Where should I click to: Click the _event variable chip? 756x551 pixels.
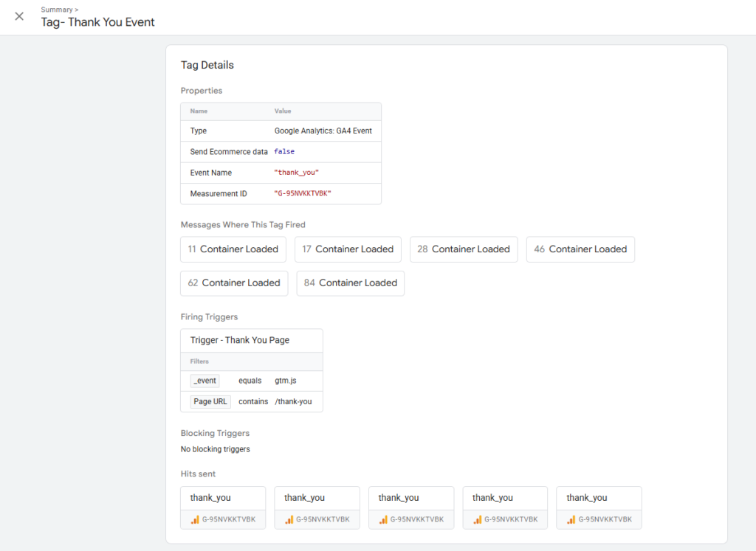(x=205, y=381)
